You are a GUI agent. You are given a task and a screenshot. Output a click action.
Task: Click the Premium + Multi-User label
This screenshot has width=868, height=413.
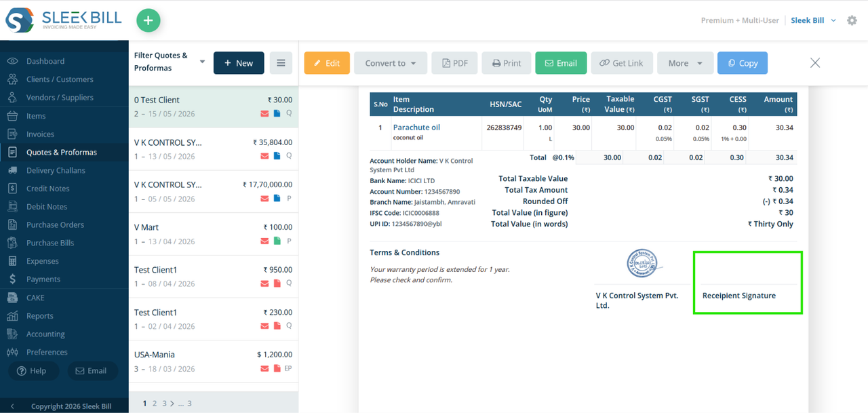click(740, 20)
